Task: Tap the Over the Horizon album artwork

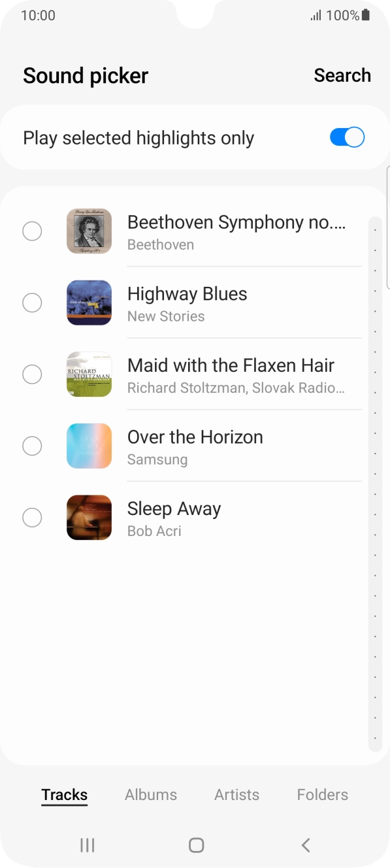Action: pos(89,446)
